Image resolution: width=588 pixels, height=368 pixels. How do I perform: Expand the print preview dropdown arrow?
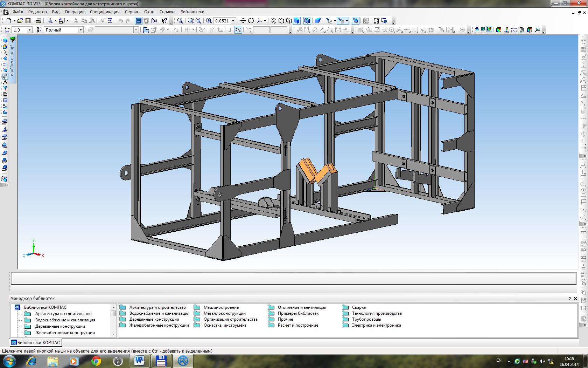click(x=55, y=21)
